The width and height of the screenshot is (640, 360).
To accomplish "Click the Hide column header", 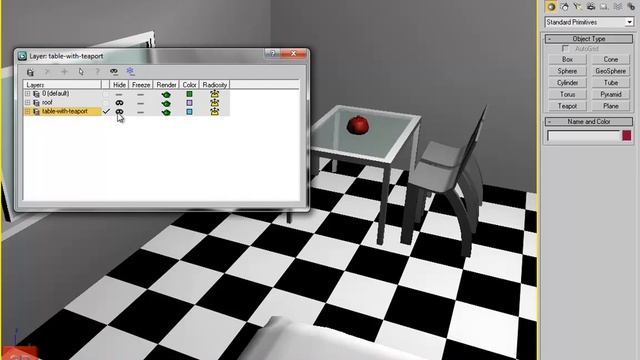I will coord(119,85).
